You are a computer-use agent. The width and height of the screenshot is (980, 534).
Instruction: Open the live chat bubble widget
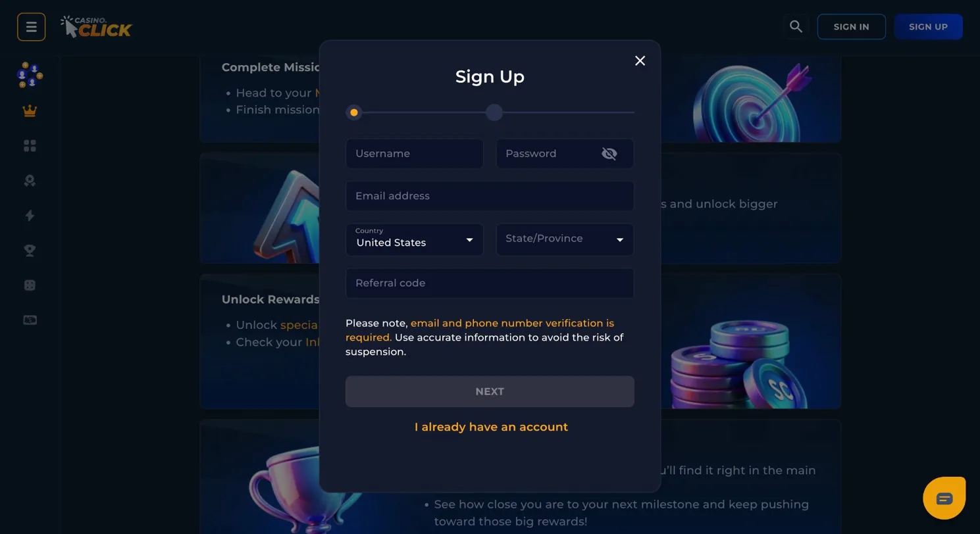pos(944,498)
